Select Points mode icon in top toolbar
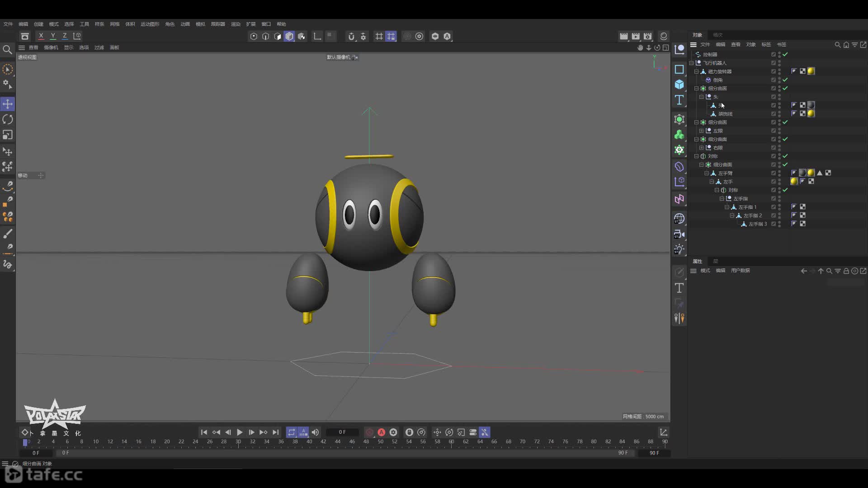This screenshot has width=868, height=488. pos(254,36)
